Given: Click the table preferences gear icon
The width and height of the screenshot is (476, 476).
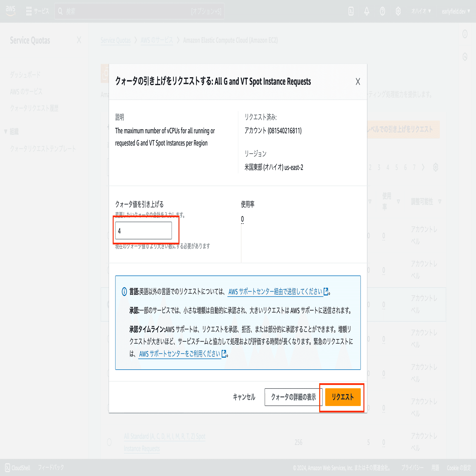Looking at the screenshot, I should 435,167.
